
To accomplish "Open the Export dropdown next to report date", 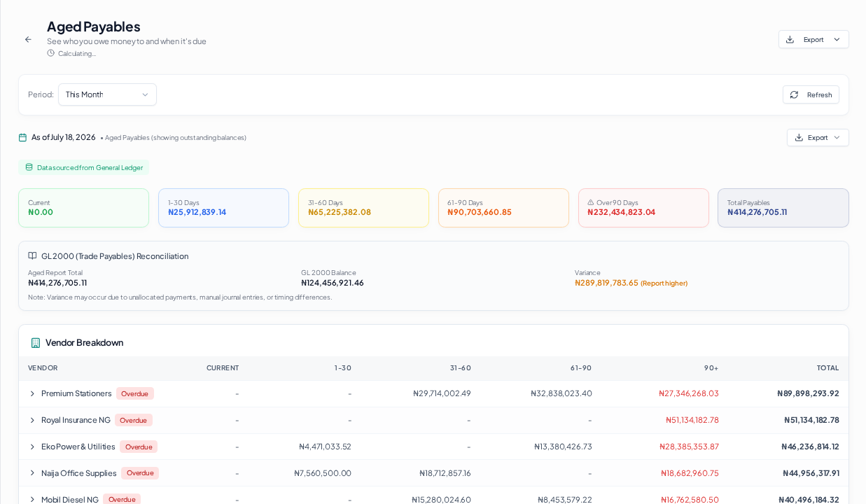I will [818, 137].
